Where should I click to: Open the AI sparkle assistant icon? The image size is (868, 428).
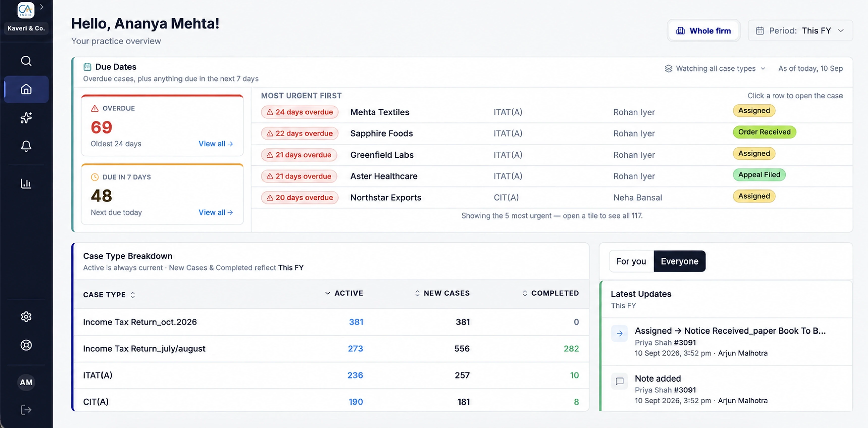coord(26,117)
